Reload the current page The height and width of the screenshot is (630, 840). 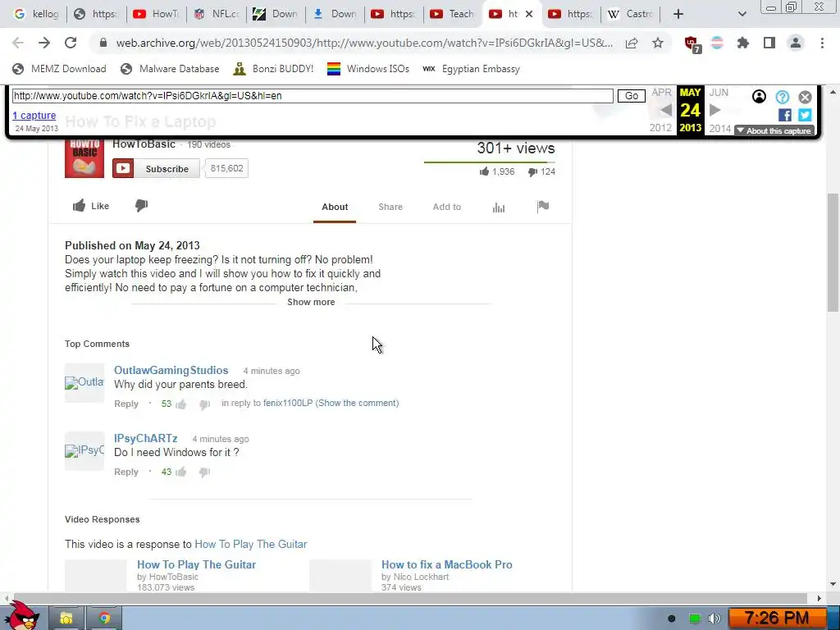pos(71,43)
